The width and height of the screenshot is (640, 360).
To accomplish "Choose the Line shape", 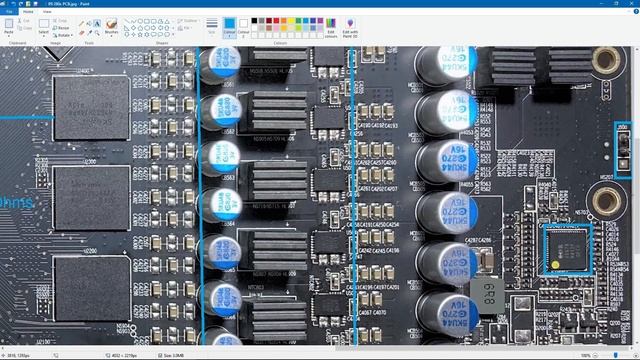I will 127,21.
